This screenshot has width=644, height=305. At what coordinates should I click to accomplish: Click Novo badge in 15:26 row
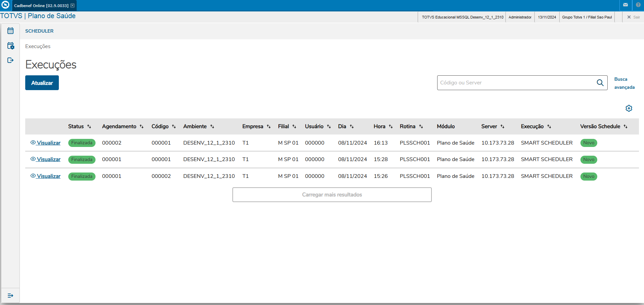589,176
